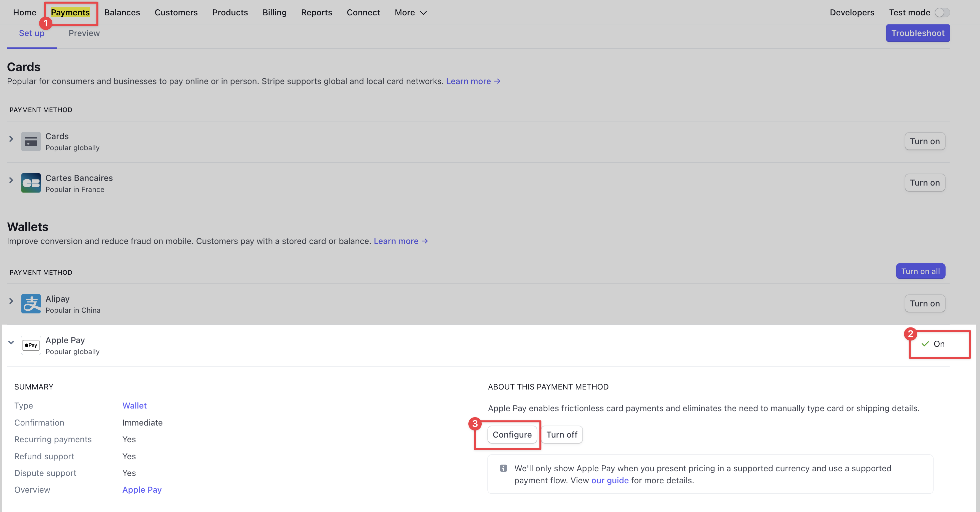Switch to the Preview tab
Screen dimensions: 980x512
pos(84,33)
